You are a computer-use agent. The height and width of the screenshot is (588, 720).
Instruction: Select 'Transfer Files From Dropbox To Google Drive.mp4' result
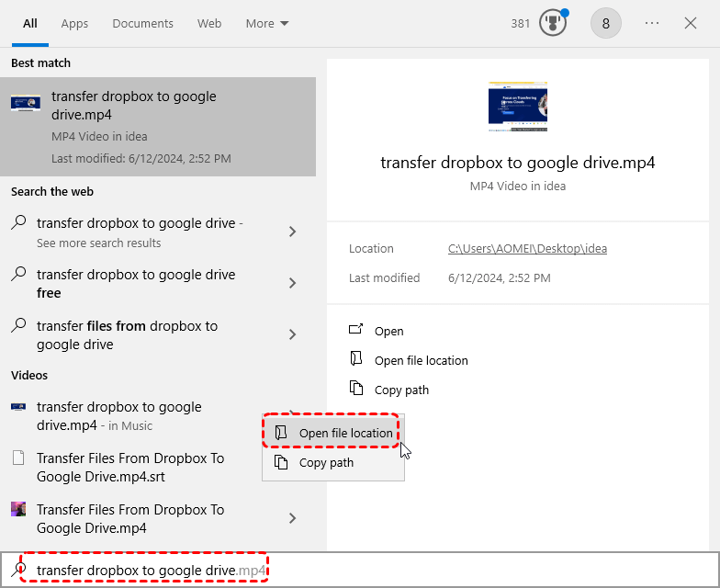point(130,518)
